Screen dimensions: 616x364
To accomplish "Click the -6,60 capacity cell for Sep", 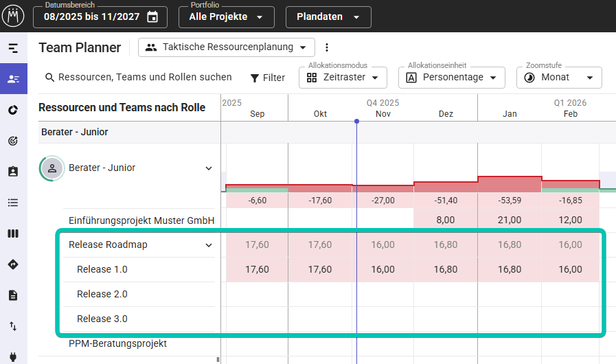I will click(x=258, y=201).
